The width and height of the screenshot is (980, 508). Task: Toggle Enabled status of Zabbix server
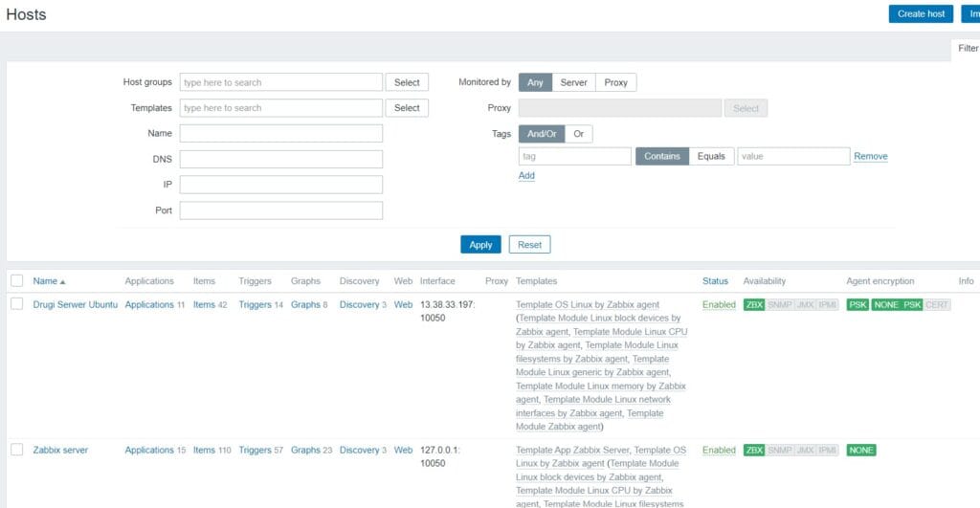click(719, 450)
